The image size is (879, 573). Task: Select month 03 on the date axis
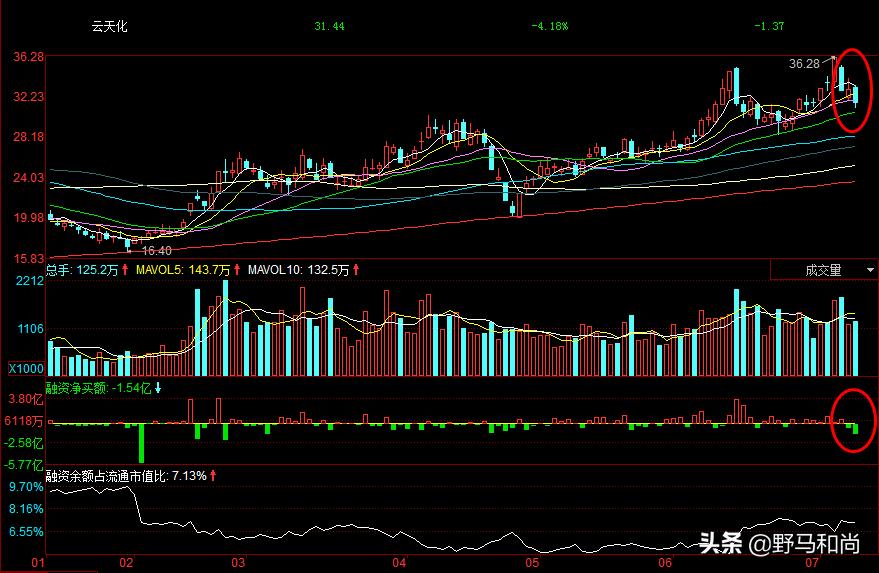[238, 563]
